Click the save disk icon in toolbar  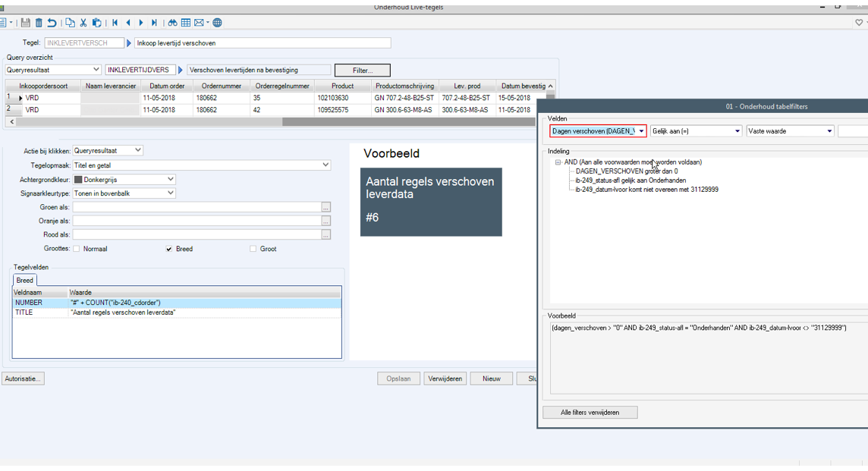coord(26,23)
